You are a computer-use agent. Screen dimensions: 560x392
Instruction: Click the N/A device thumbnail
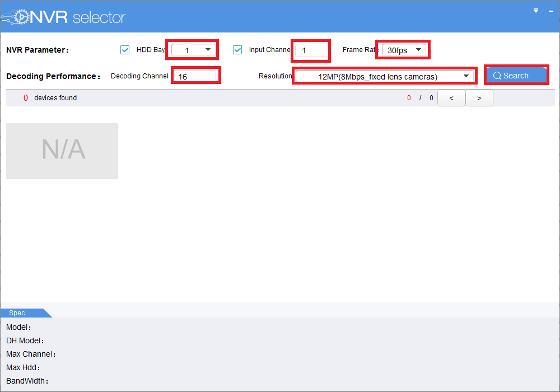coord(62,151)
